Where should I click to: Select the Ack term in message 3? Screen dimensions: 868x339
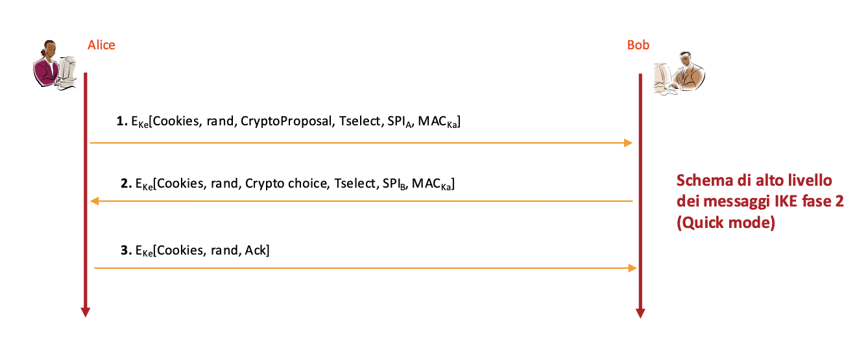(255, 250)
